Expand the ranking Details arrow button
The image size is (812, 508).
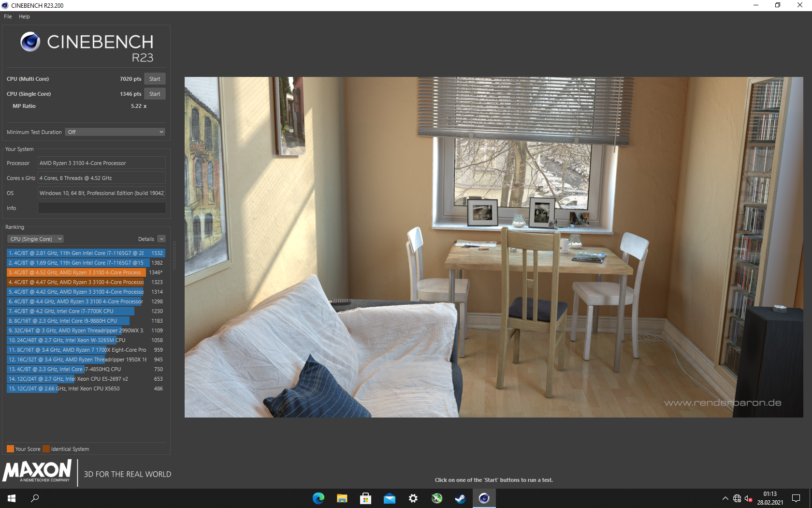click(x=161, y=239)
